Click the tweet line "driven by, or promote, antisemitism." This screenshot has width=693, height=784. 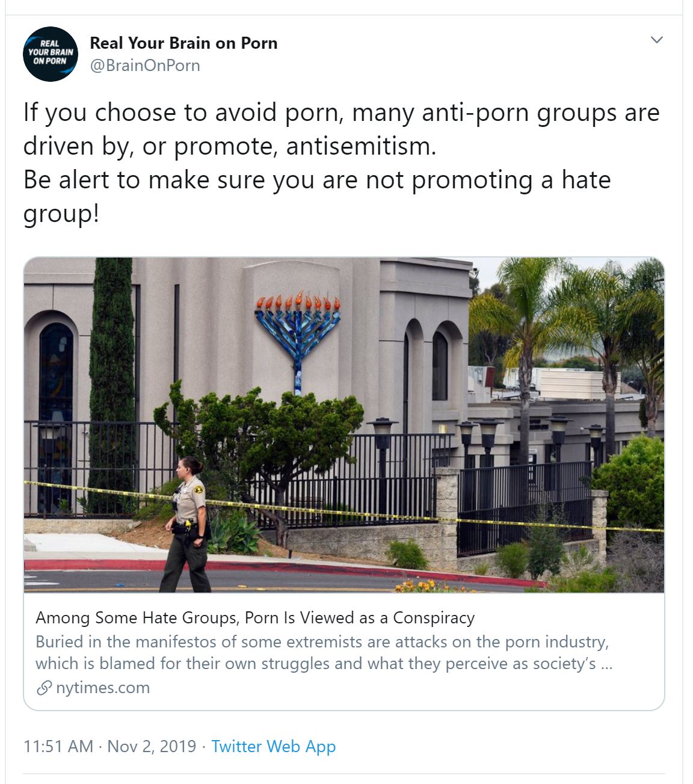230,146
